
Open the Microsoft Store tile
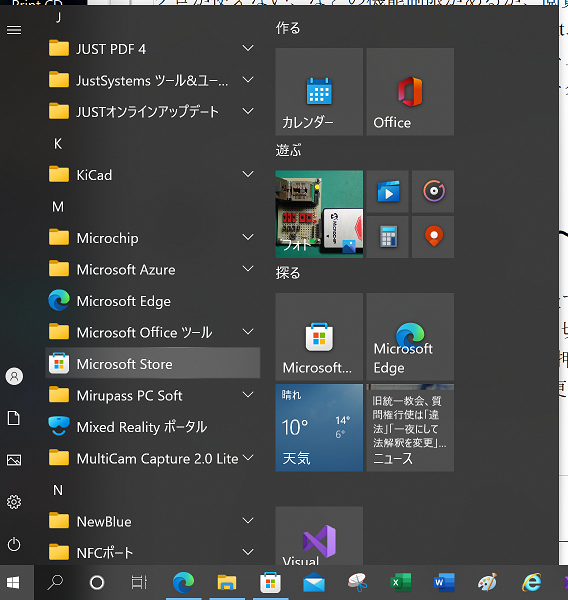319,337
